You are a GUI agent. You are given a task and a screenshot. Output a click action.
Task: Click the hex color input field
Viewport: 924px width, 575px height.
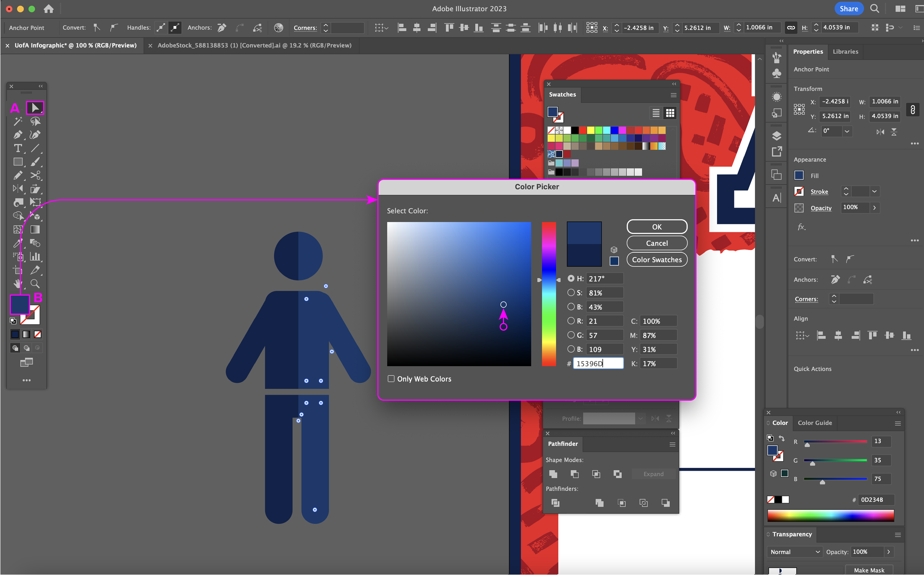pyautogui.click(x=598, y=364)
